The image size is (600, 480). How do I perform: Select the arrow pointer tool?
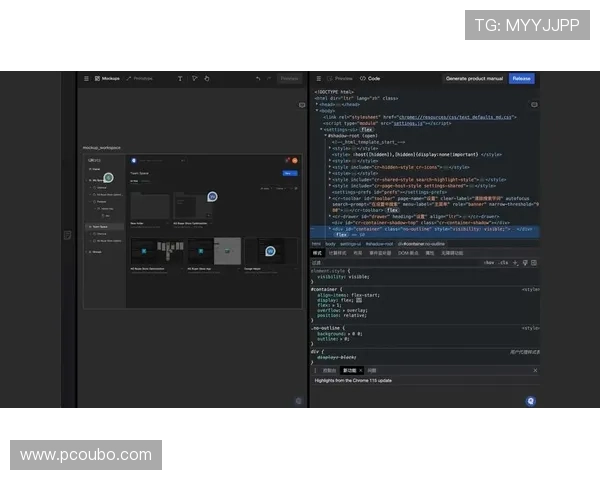point(194,78)
